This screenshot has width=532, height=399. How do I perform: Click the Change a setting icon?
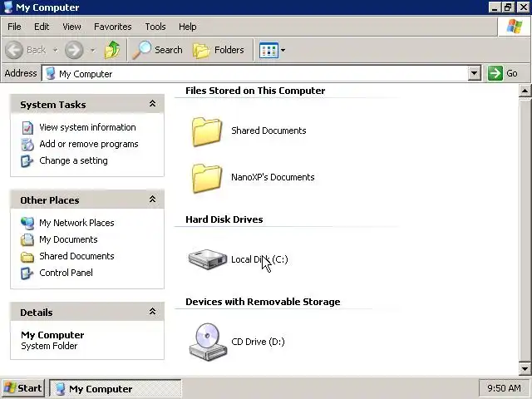[x=27, y=160]
